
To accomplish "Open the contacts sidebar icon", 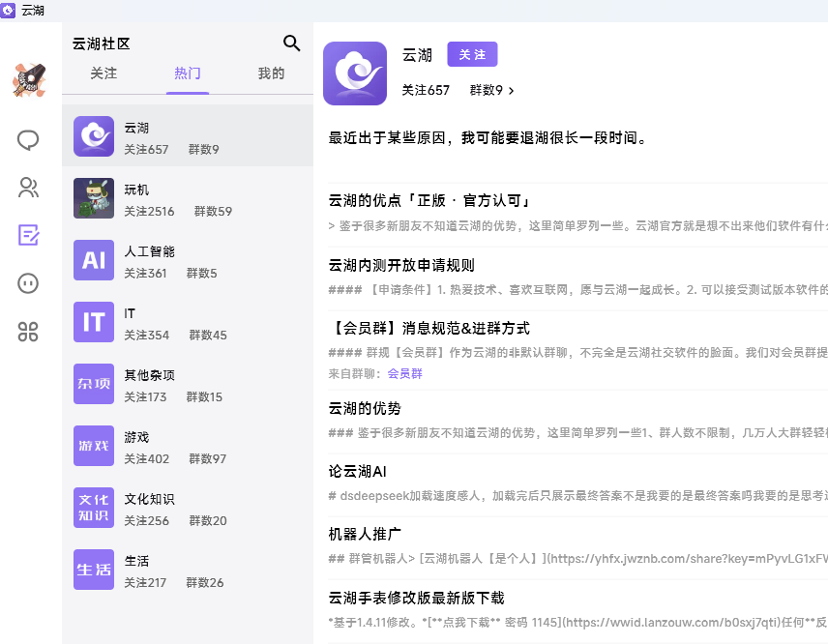I will 28,188.
